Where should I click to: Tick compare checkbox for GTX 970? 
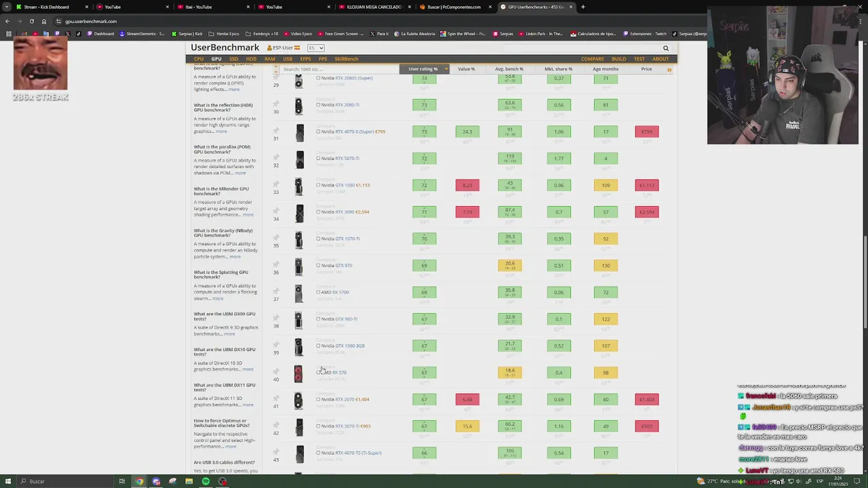pos(318,266)
